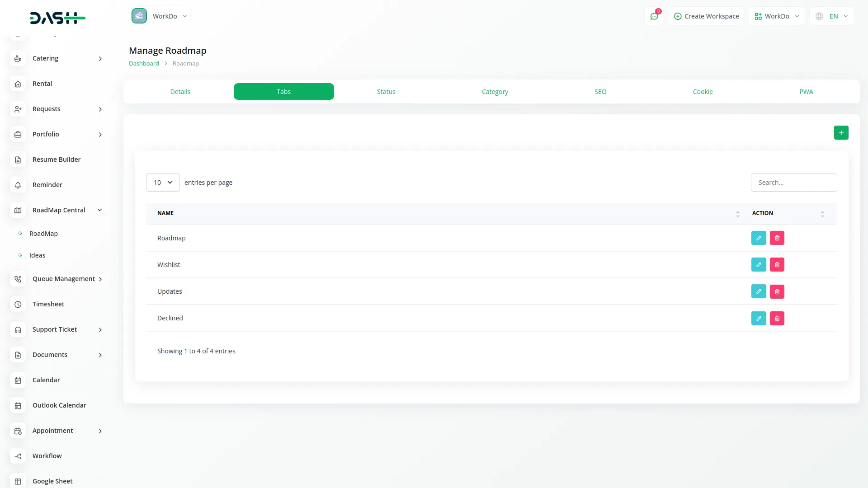Screen dimensions: 868x488
Task: Delete the Declined entry using trash icon
Action: click(777, 318)
